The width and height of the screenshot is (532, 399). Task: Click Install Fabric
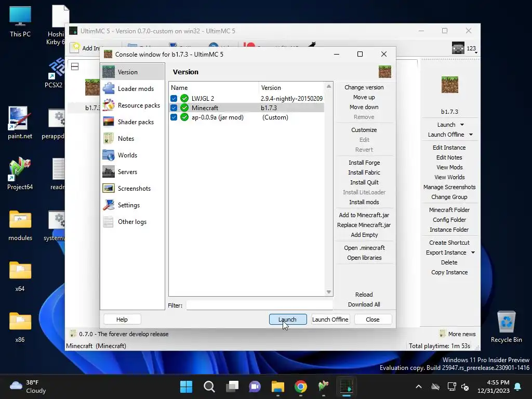coord(364,172)
